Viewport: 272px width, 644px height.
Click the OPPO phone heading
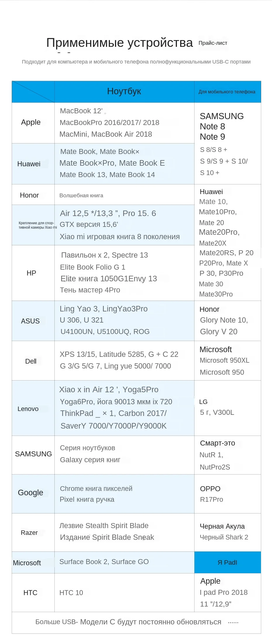[210, 489]
